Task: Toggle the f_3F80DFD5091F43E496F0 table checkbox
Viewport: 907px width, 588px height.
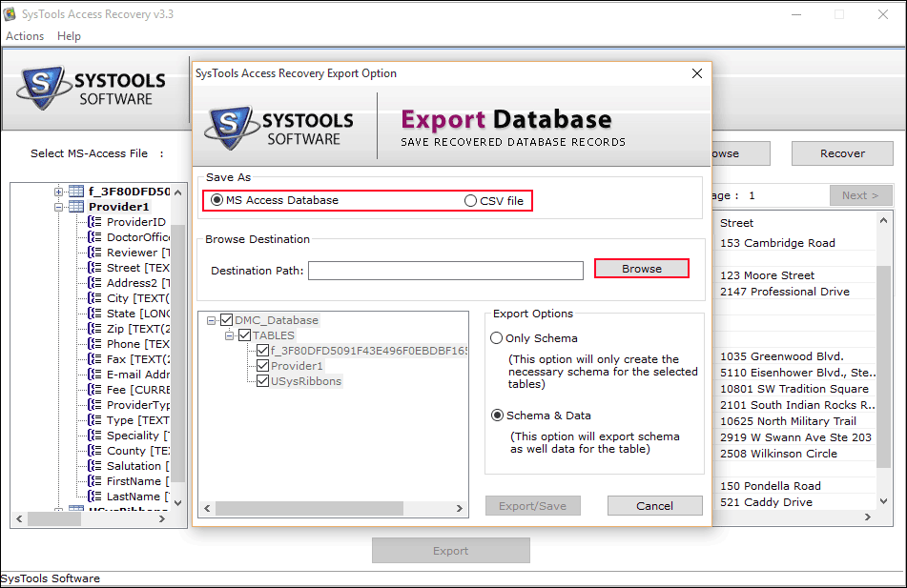Action: click(262, 351)
